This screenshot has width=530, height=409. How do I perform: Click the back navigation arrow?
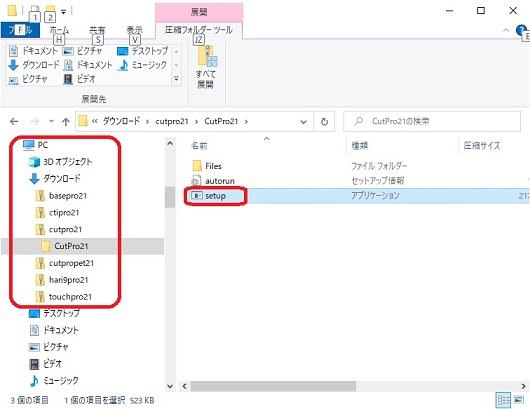(14, 121)
